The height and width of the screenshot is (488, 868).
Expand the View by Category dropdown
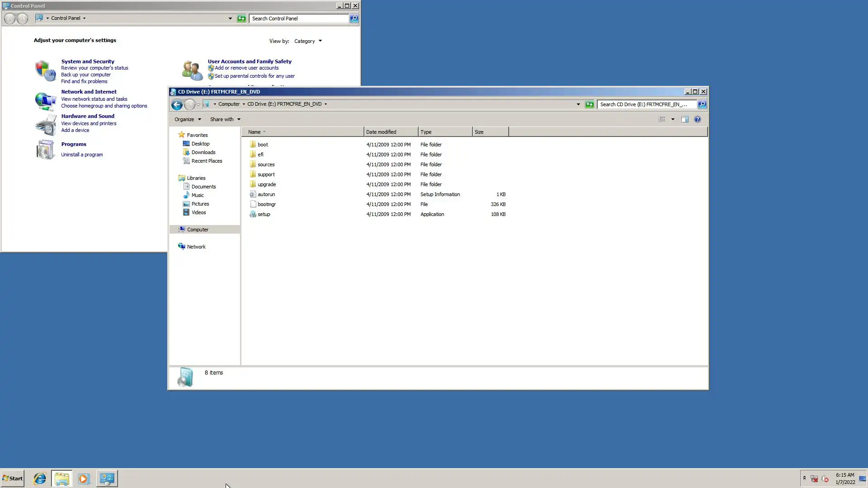[x=308, y=41]
